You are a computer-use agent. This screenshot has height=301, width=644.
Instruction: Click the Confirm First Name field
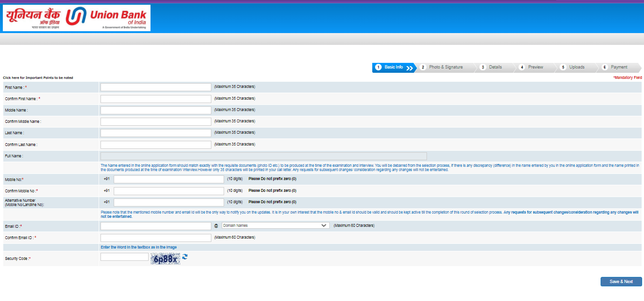tap(156, 99)
